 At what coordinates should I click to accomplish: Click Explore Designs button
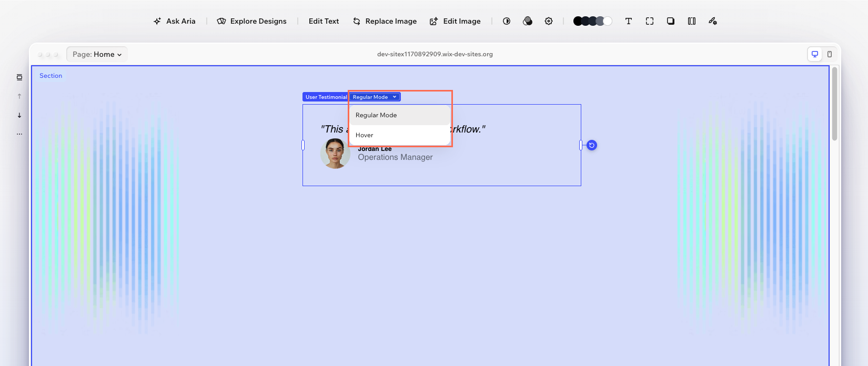[252, 21]
